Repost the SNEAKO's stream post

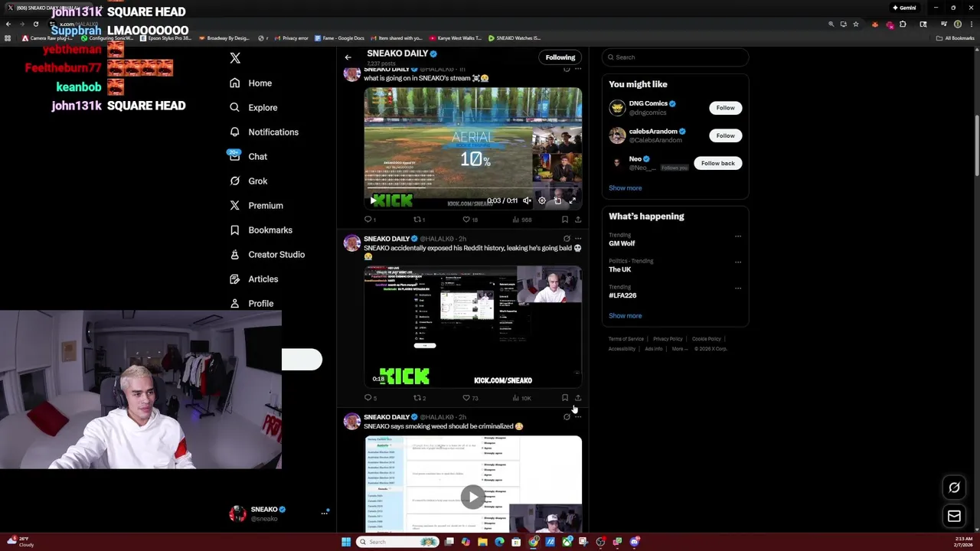[419, 220]
